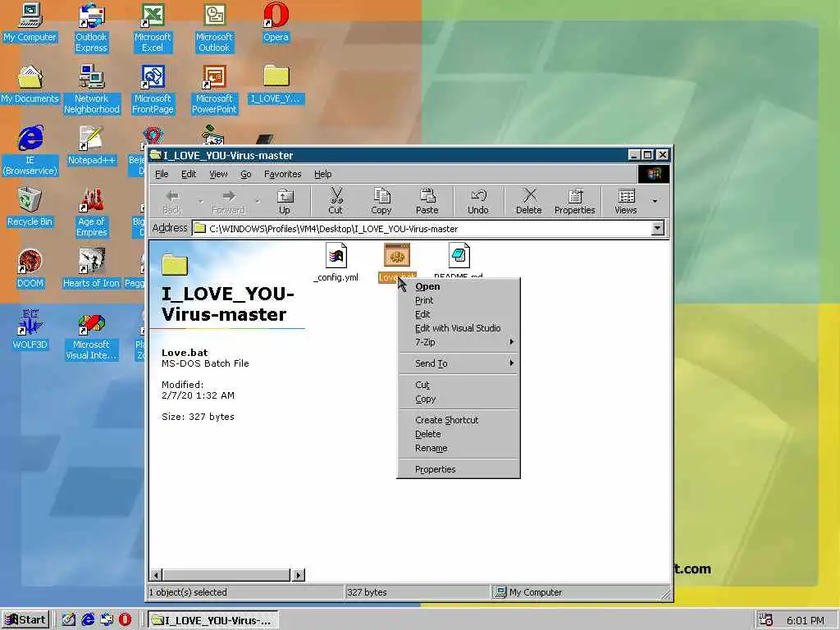This screenshot has height=630, width=840.
Task: Click Cut scissors toolbar button
Action: point(336,202)
